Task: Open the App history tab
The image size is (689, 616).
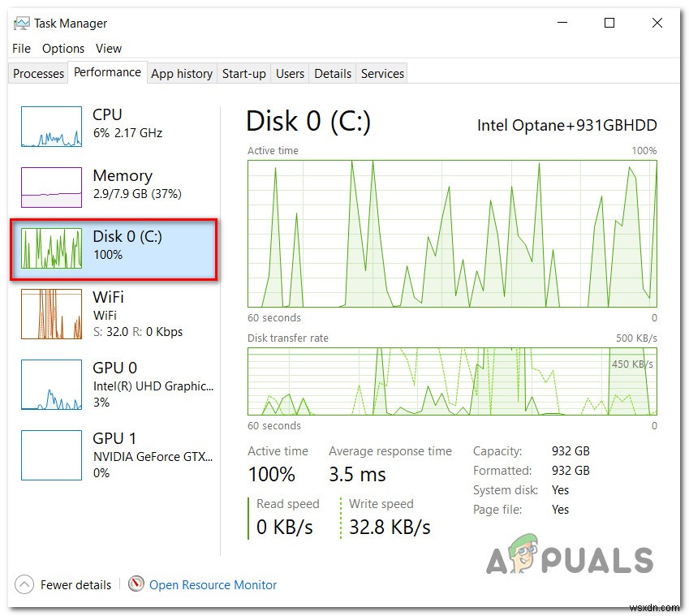Action: tap(182, 73)
